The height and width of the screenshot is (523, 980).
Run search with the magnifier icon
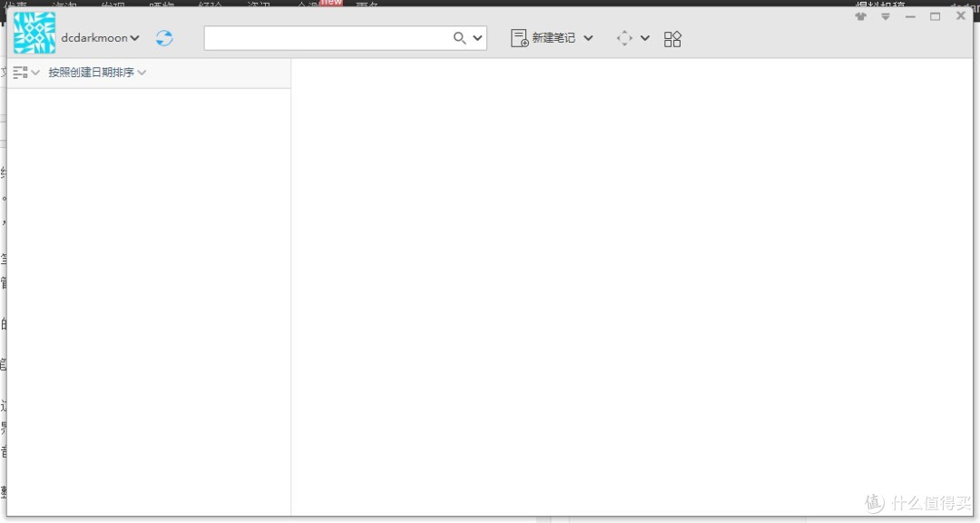459,38
